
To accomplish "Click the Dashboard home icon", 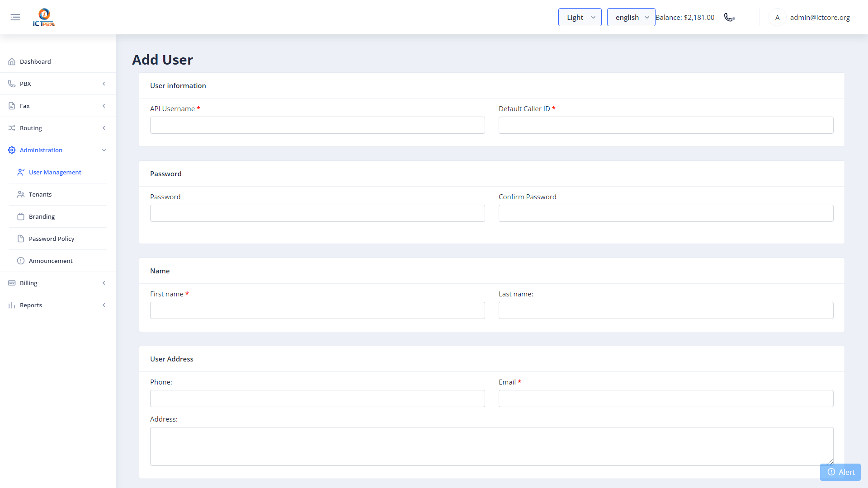I will coord(12,61).
